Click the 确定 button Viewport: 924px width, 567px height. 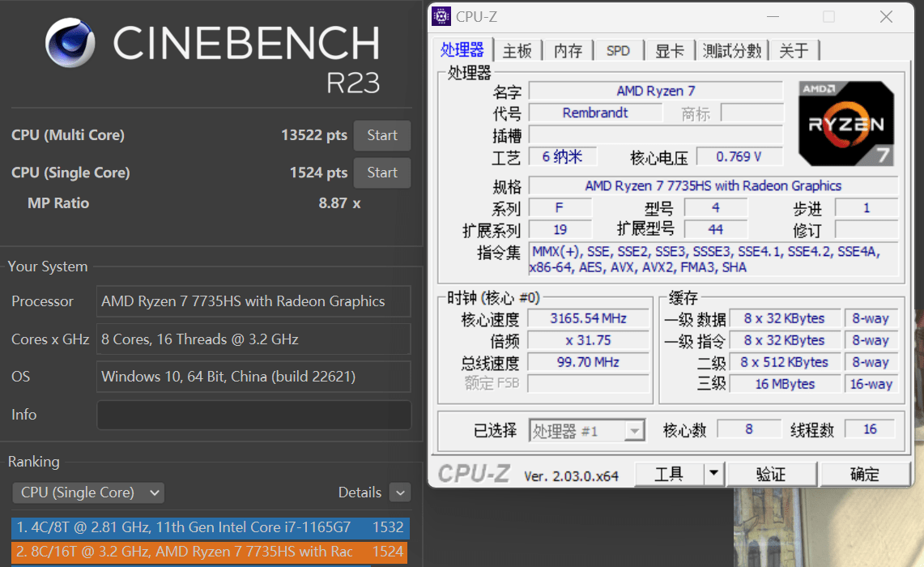point(865,473)
